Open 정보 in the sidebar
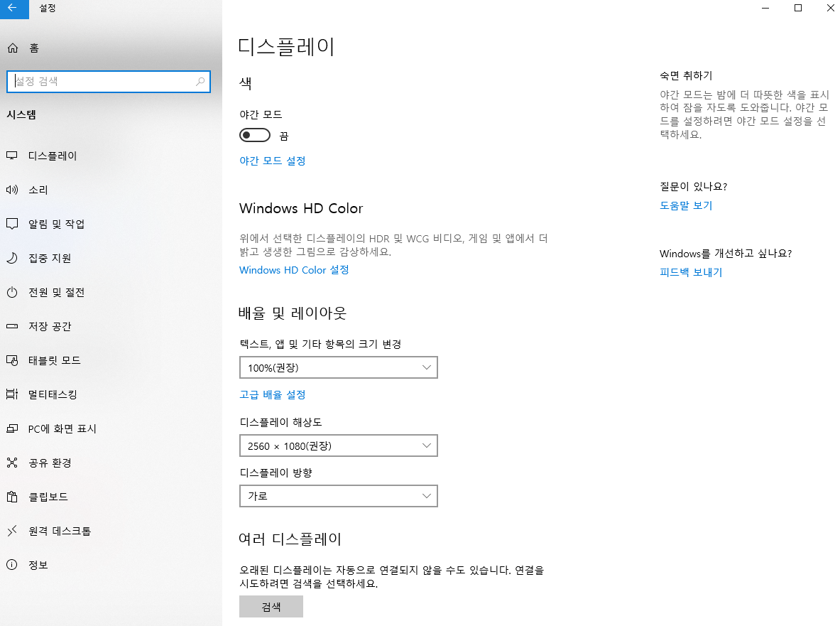This screenshot has width=840, height=626. [33, 565]
